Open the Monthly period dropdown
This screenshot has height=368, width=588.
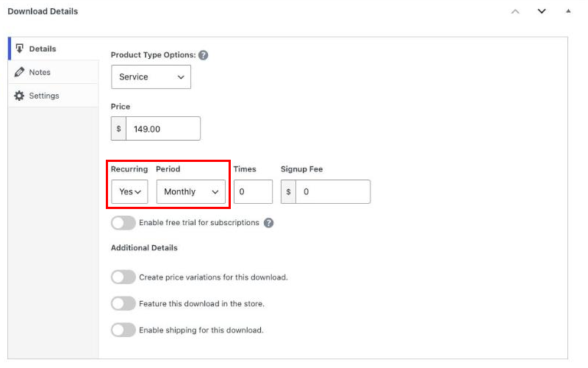(191, 192)
